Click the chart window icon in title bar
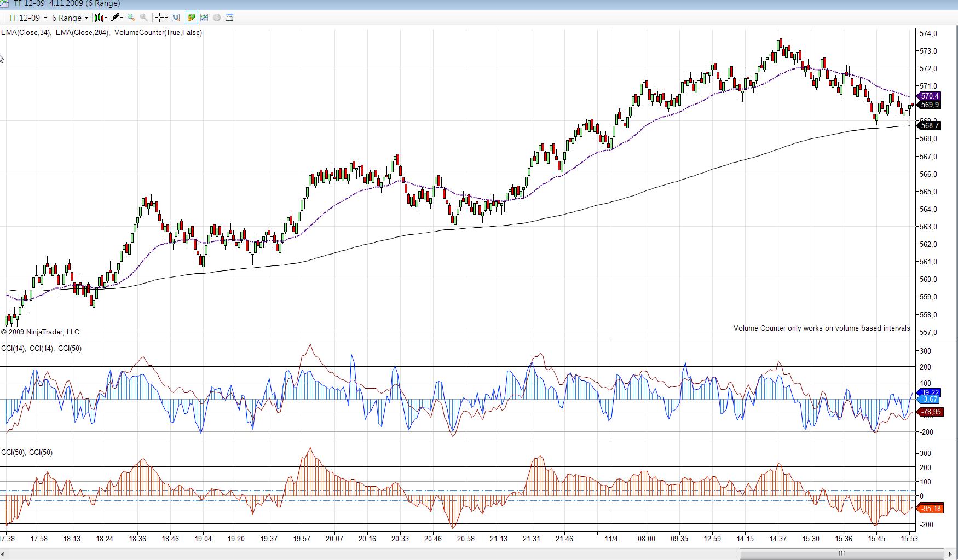The width and height of the screenshot is (958, 560). point(4,3)
